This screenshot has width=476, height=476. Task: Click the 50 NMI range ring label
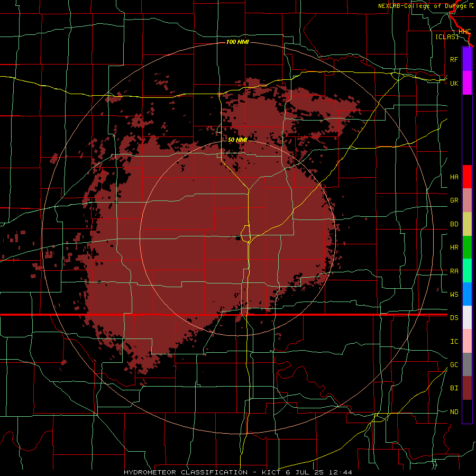(237, 140)
